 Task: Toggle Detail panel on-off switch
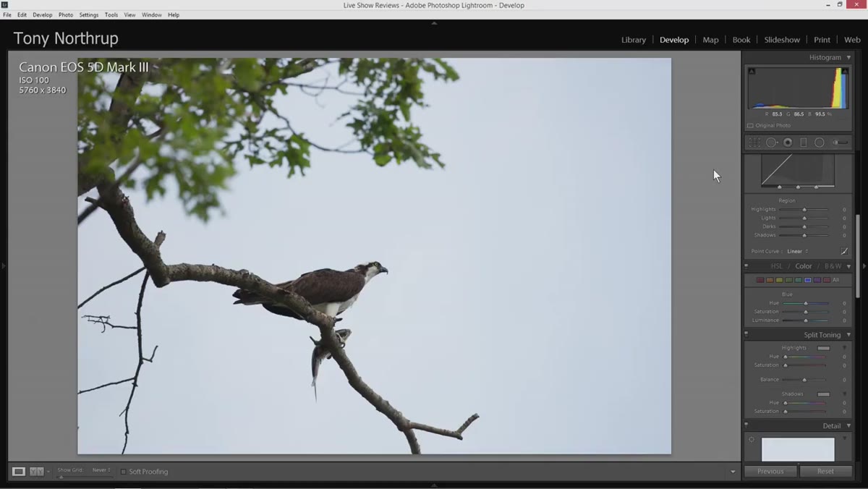pyautogui.click(x=746, y=425)
